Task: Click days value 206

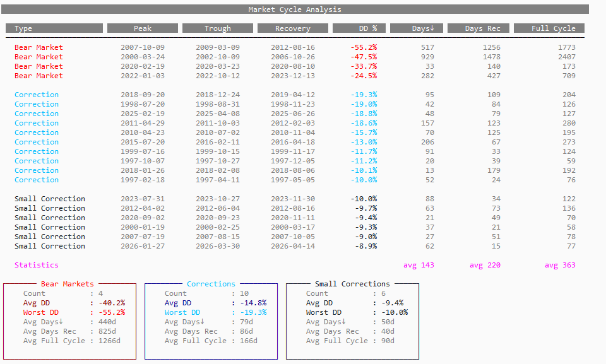Action: coord(427,142)
